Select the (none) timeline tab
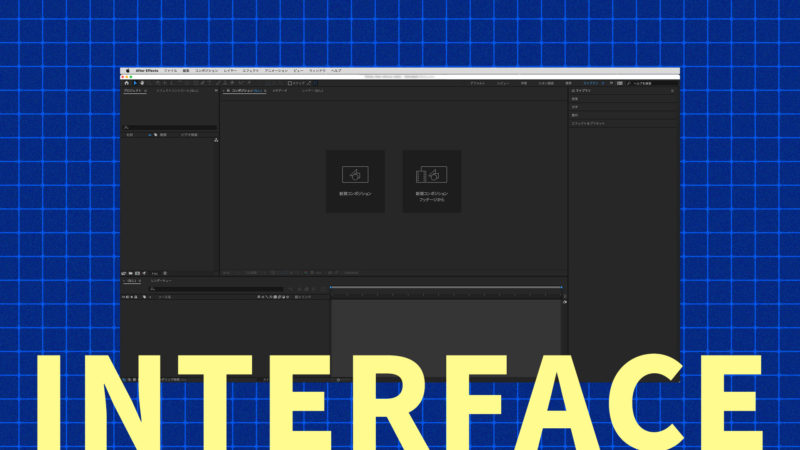The height and width of the screenshot is (450, 800). coord(133,281)
